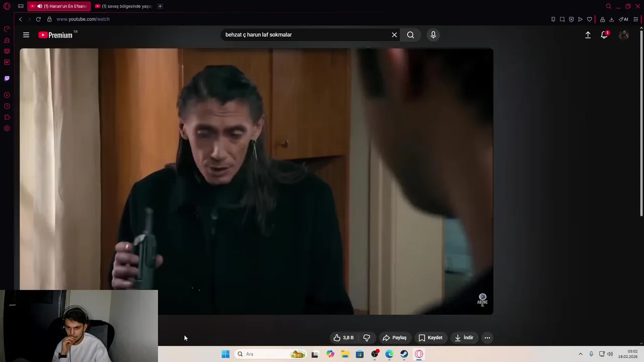Viewport: 644px width, 362px height.
Task: Open GX Corner gamepad icon in tab bar
Action: pyautogui.click(x=21, y=6)
